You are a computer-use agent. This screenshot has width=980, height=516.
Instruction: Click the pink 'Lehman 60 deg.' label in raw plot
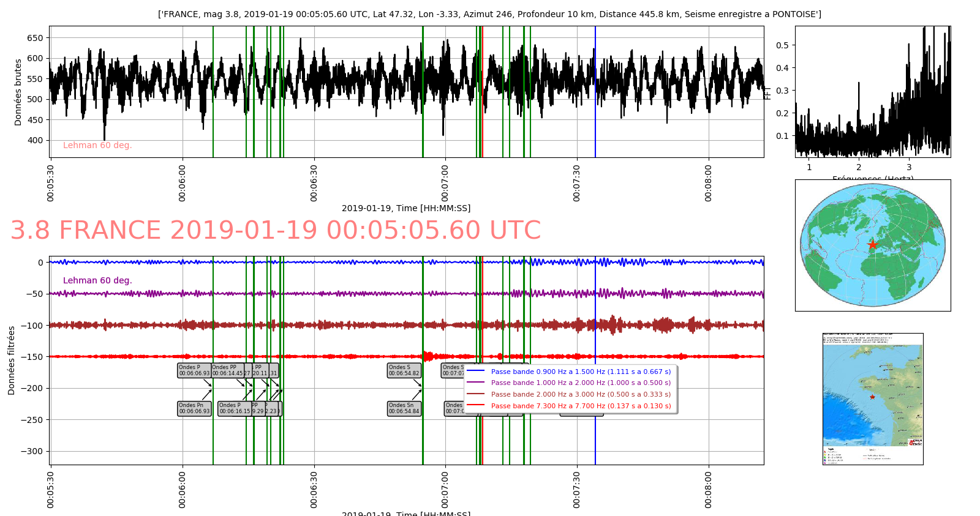[x=97, y=146]
